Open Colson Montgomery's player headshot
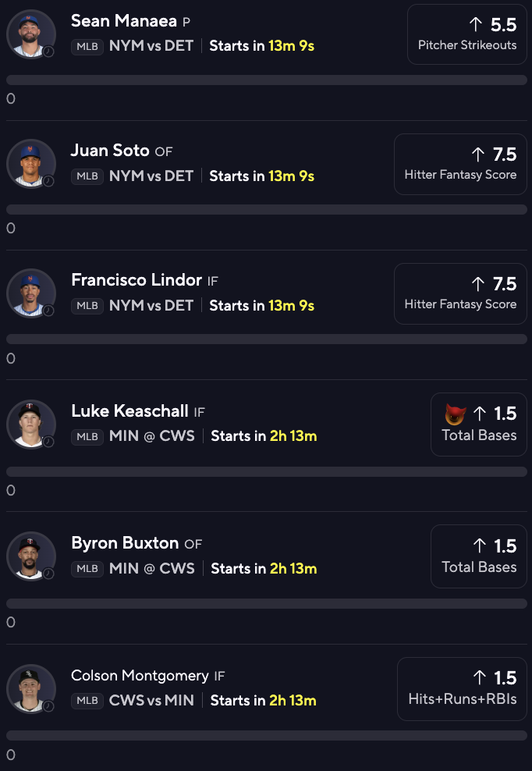Screen dimensions: 532x771 pos(31,689)
